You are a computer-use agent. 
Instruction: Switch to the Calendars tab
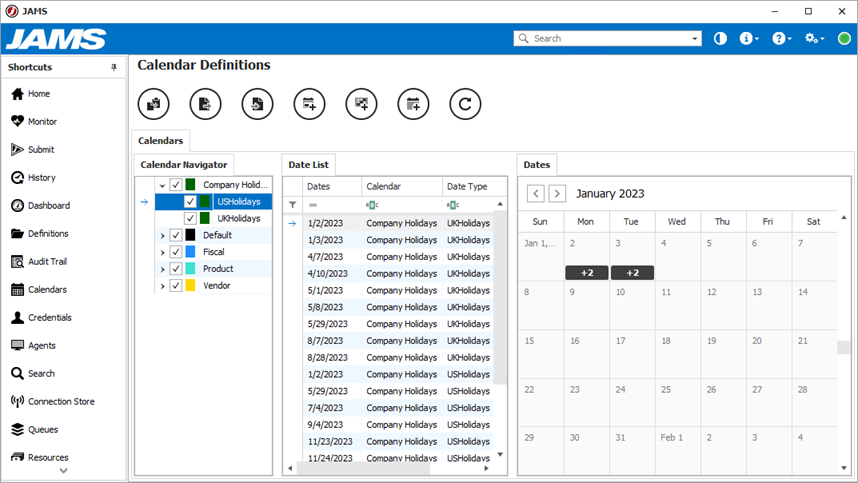tap(160, 141)
